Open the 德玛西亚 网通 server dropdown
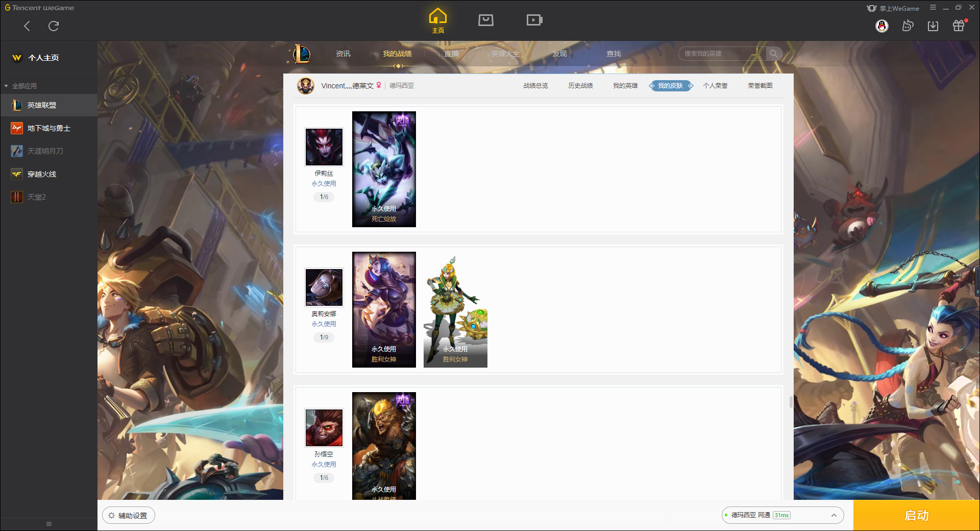This screenshot has height=531, width=980. [782, 515]
